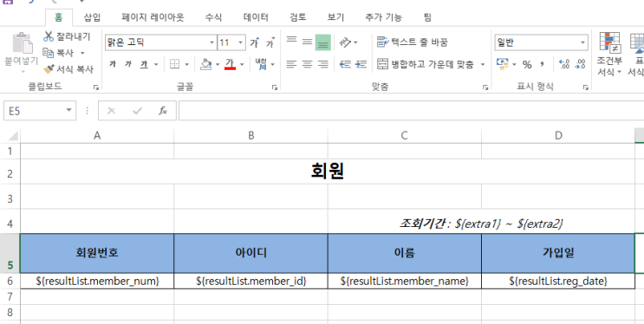Select column B header
The height and width of the screenshot is (324, 644).
251,135
